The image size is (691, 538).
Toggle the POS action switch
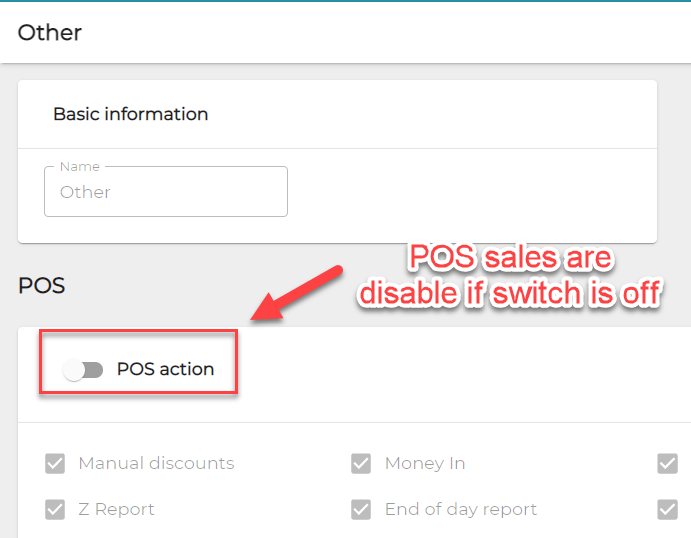click(x=83, y=370)
